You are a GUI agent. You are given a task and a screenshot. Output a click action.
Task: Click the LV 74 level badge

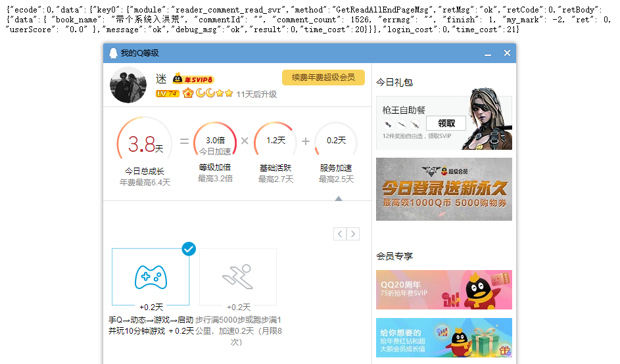pos(167,94)
